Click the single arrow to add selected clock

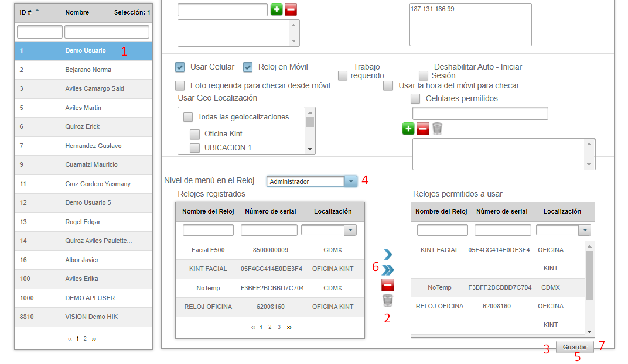tap(387, 255)
